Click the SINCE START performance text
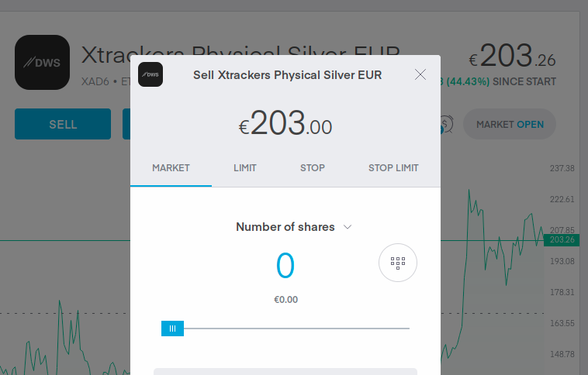 pyautogui.click(x=524, y=81)
